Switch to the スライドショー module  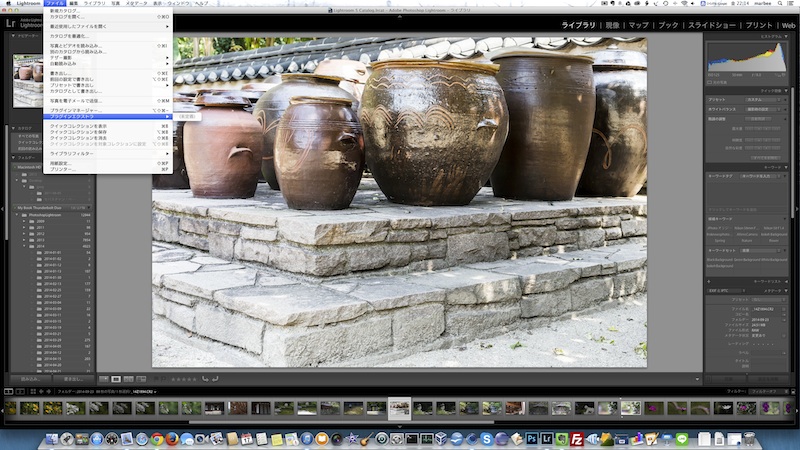pos(712,25)
